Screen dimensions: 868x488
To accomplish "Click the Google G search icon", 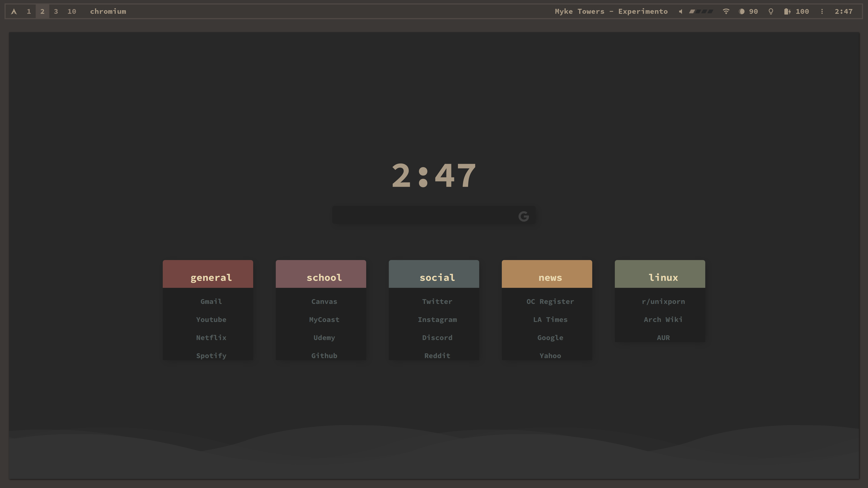I will 523,216.
